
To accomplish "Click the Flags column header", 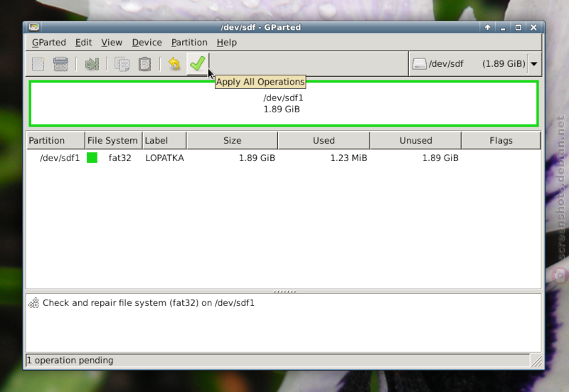I will [x=501, y=140].
